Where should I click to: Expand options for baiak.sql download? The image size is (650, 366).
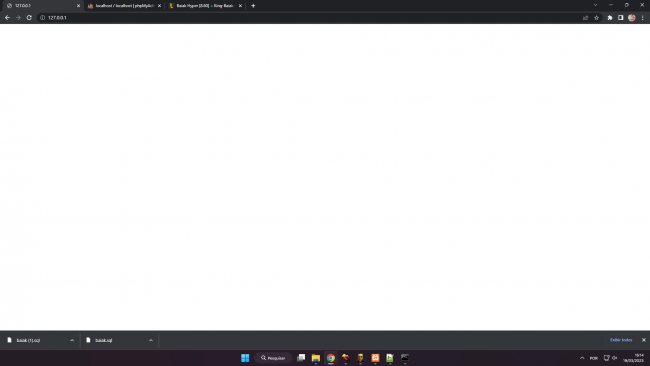(x=151, y=340)
